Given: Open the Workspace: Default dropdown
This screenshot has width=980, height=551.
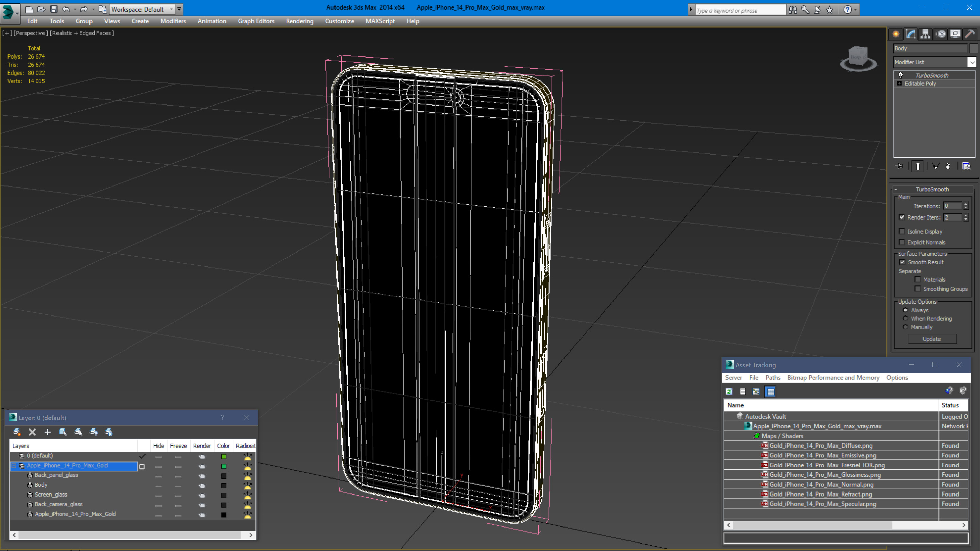Looking at the screenshot, I should point(142,9).
